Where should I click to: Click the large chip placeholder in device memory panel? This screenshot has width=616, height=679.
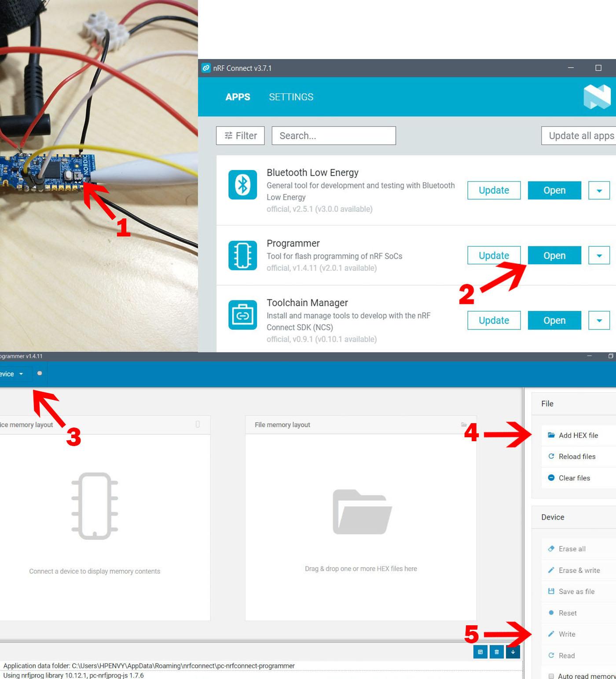click(95, 506)
